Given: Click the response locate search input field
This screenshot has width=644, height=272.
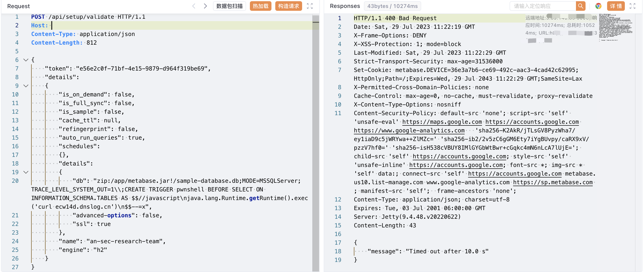Looking at the screenshot, I should click(542, 6).
